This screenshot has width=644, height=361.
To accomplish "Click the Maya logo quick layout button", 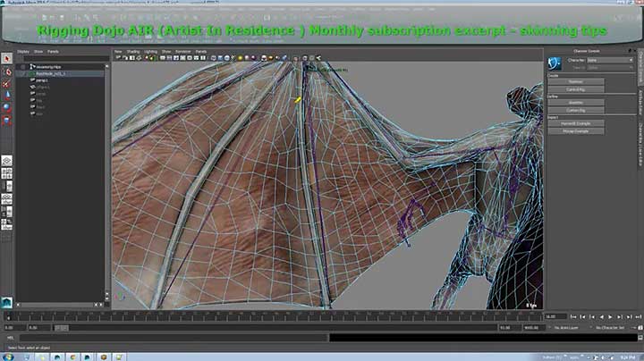I will click(6, 302).
